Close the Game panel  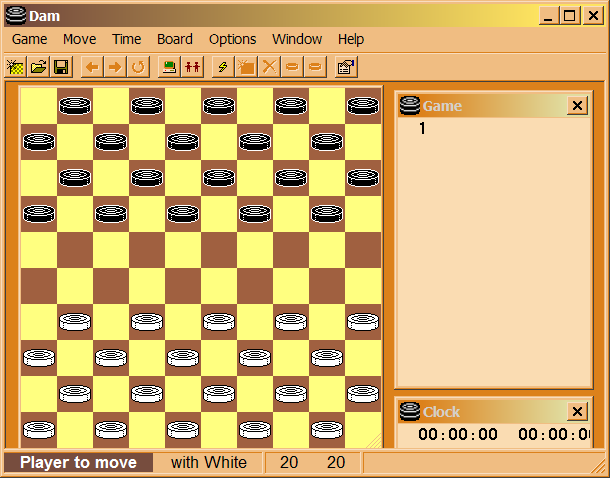pyautogui.click(x=577, y=106)
